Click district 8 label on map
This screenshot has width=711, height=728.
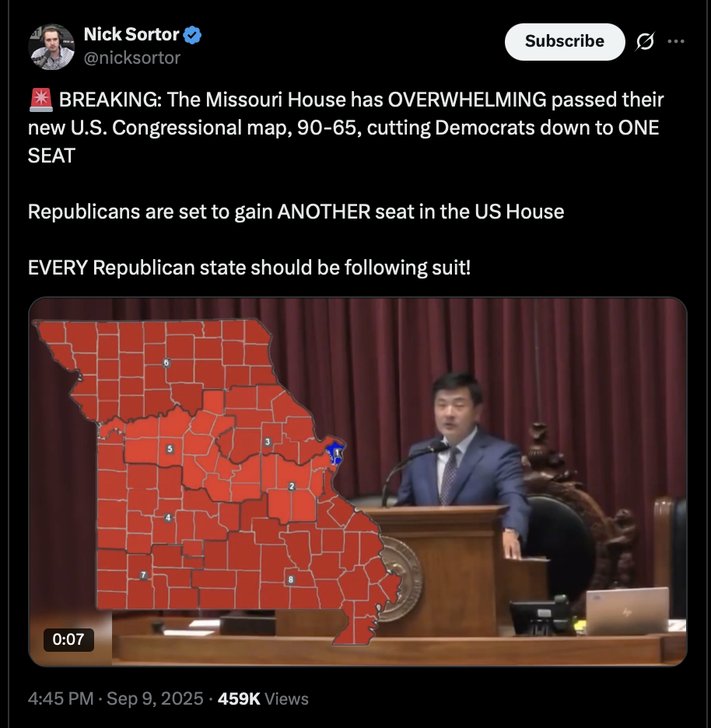pyautogui.click(x=291, y=579)
